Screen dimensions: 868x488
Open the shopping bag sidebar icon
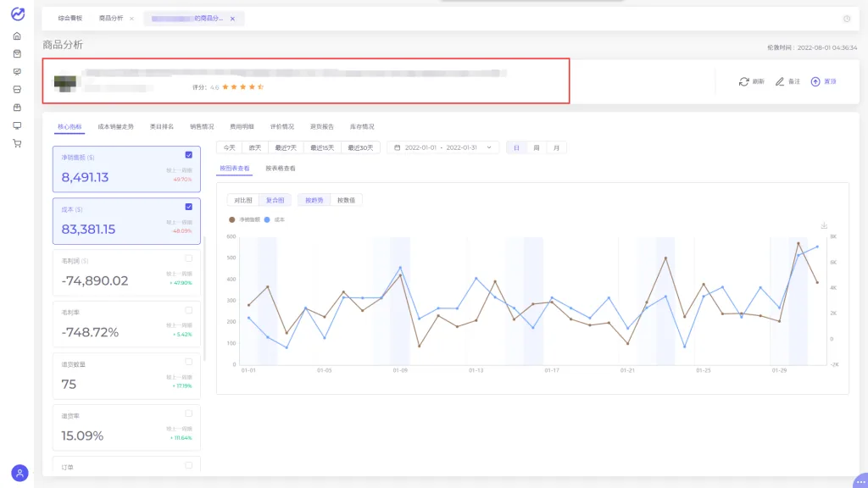(x=17, y=53)
